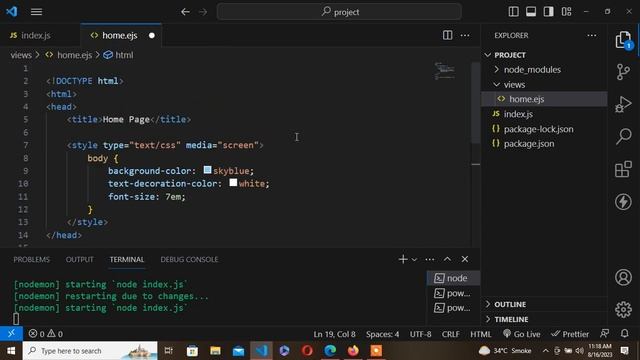Change line ending via CRLF
The height and width of the screenshot is (360, 640).
451,334
